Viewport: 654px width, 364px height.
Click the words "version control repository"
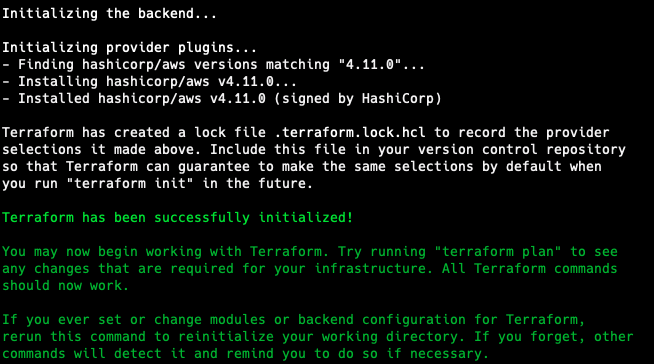pyautogui.click(x=522, y=150)
